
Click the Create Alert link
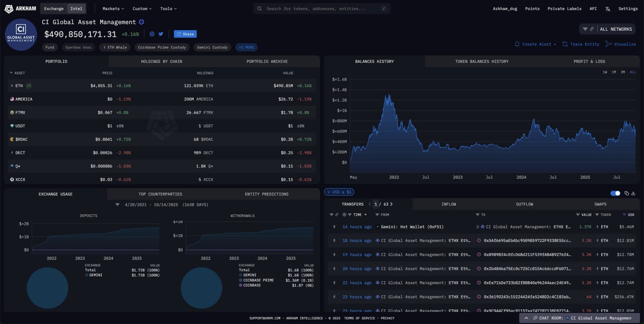(x=536, y=44)
